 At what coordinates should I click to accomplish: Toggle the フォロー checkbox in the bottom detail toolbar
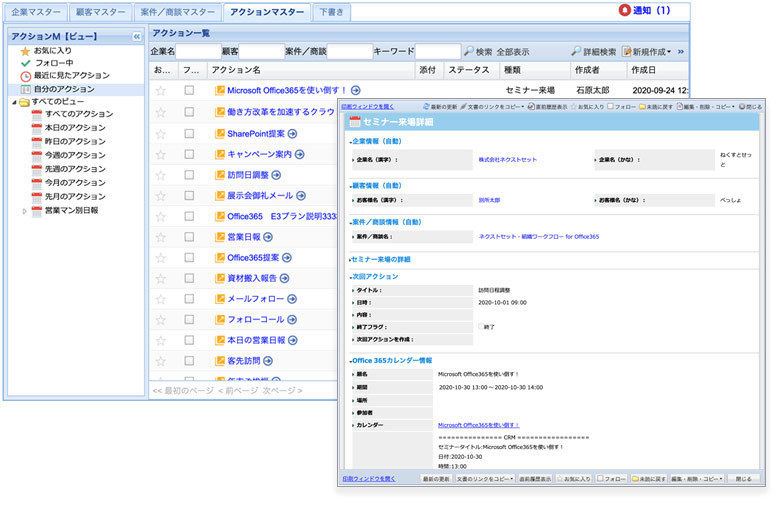[x=600, y=478]
